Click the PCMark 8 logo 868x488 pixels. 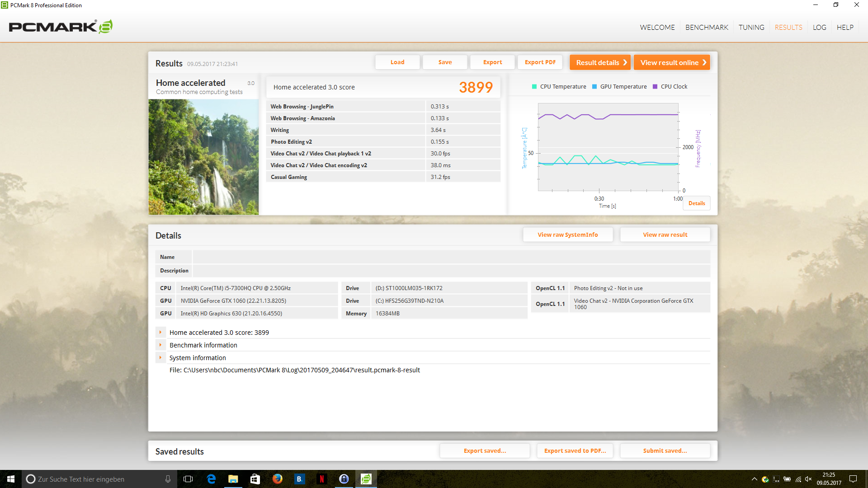[61, 27]
